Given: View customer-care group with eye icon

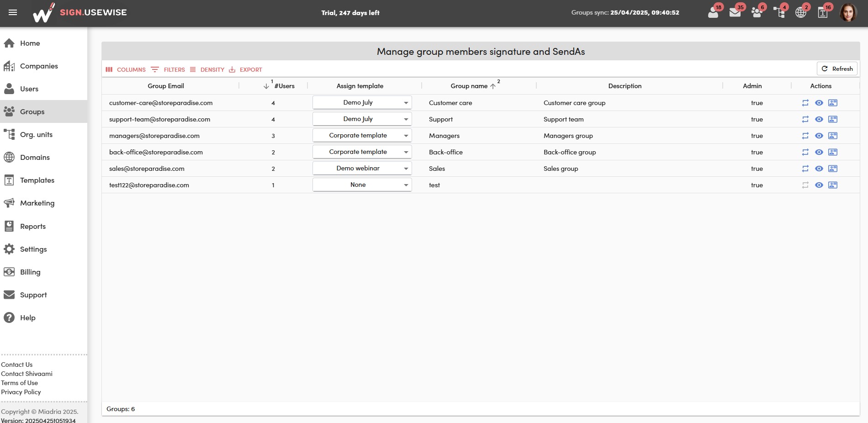Looking at the screenshot, I should coord(819,103).
